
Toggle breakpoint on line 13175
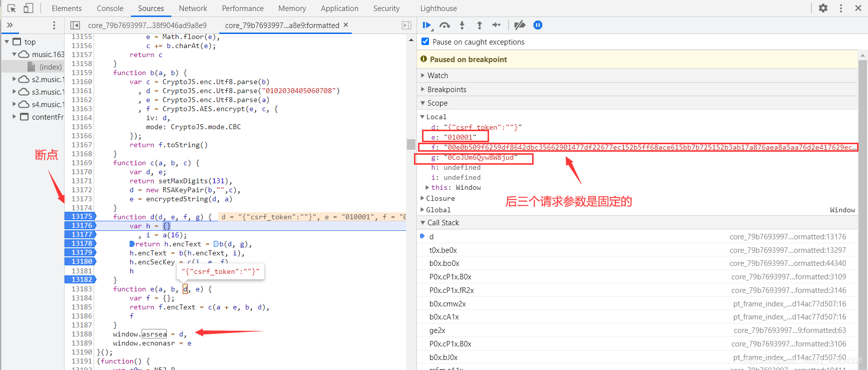tap(80, 216)
